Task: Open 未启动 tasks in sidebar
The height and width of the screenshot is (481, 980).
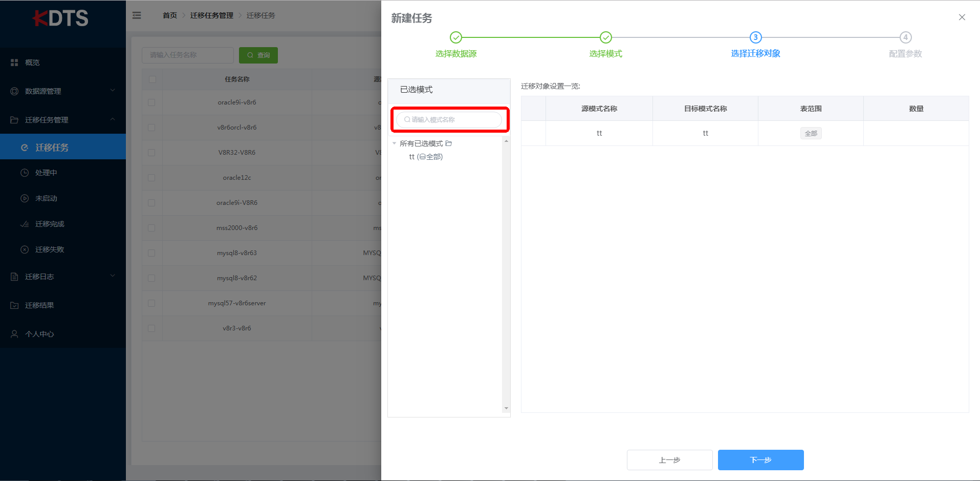Action: pos(63,198)
